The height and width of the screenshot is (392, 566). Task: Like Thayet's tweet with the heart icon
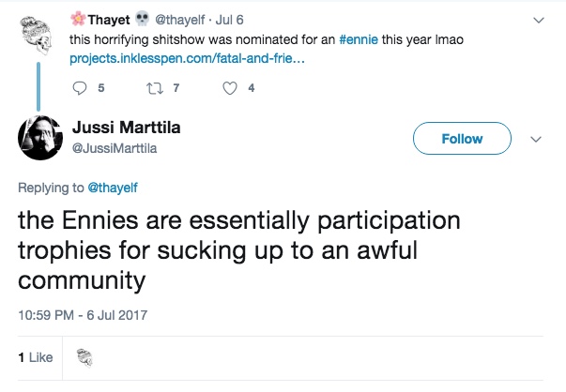[228, 89]
